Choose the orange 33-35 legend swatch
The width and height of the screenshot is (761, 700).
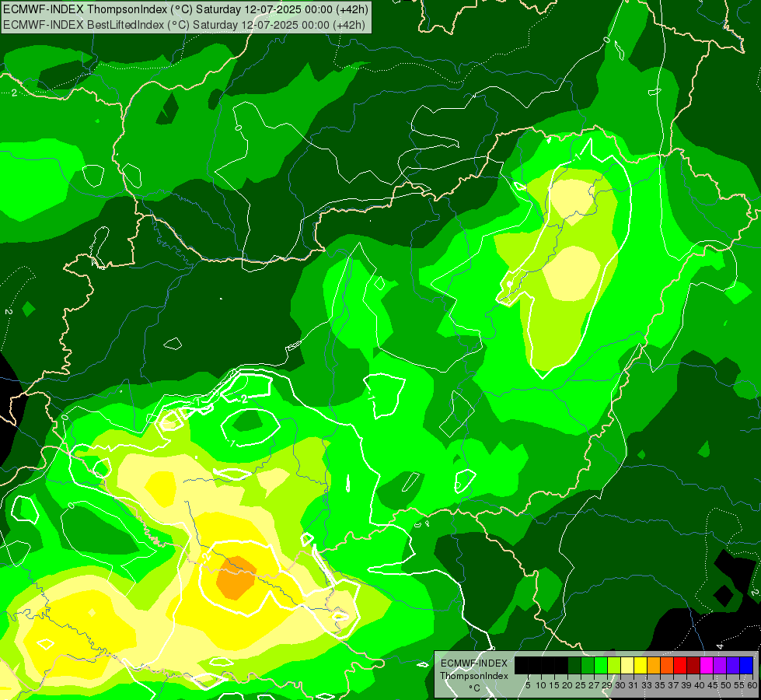click(x=654, y=665)
